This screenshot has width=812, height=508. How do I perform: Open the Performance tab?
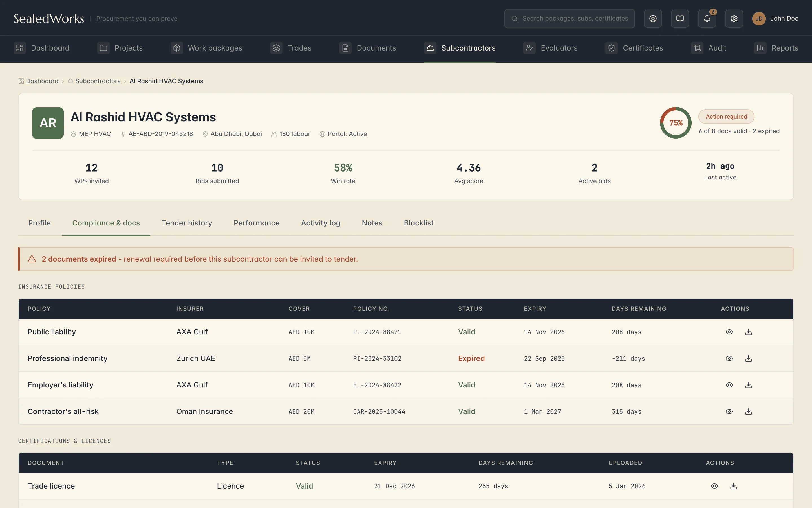tap(256, 223)
